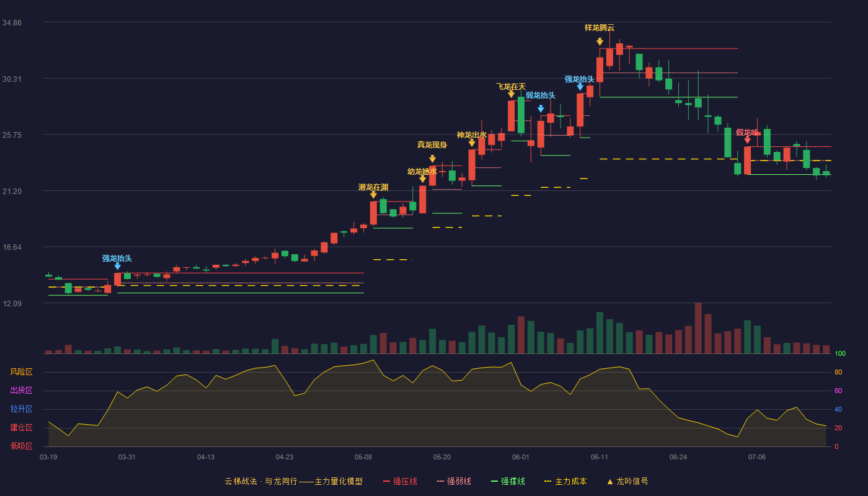This screenshot has width=868, height=496.
Task: Click the 祥龙腾云 label text
Action: 600,28
